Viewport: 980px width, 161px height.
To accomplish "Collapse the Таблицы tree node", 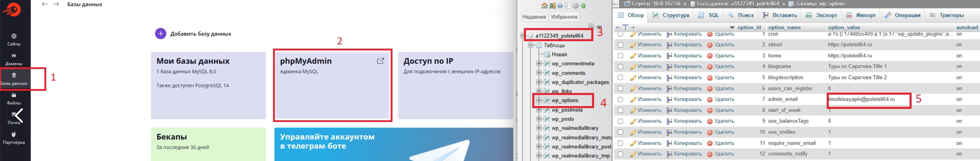I will pos(531,45).
